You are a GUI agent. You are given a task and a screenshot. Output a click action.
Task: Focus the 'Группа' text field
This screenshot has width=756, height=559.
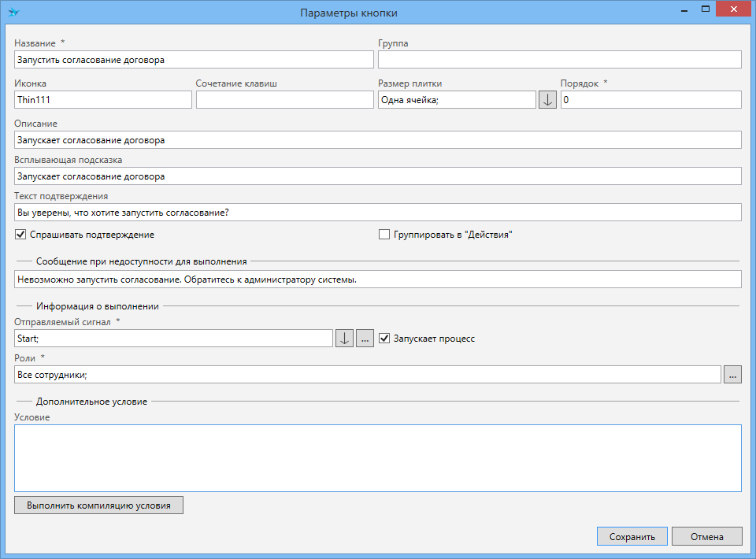click(559, 60)
